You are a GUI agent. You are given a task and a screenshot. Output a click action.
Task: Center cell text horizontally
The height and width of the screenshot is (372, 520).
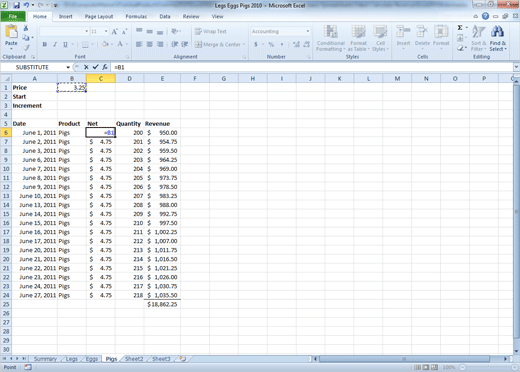(x=150, y=44)
